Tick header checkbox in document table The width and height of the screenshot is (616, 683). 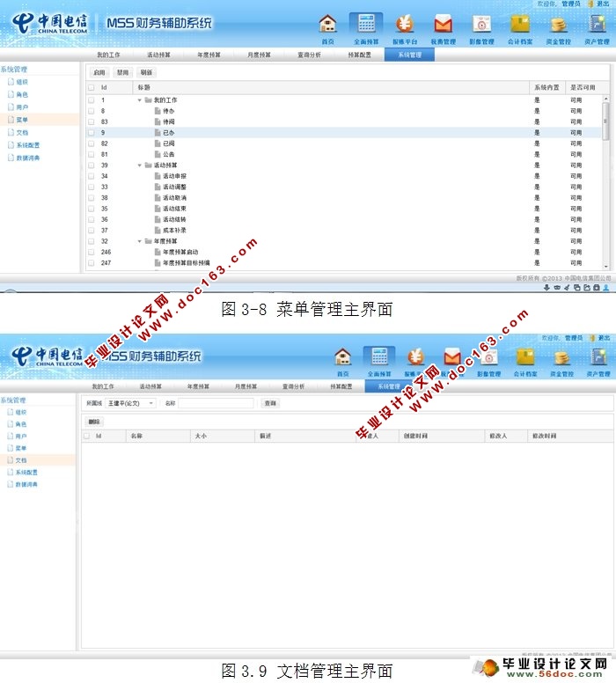click(x=87, y=436)
